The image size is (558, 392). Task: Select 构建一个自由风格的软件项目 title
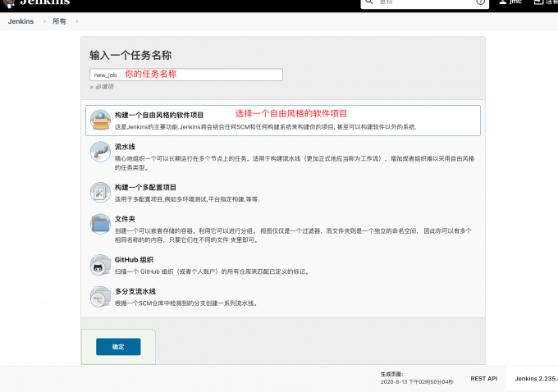coord(159,115)
